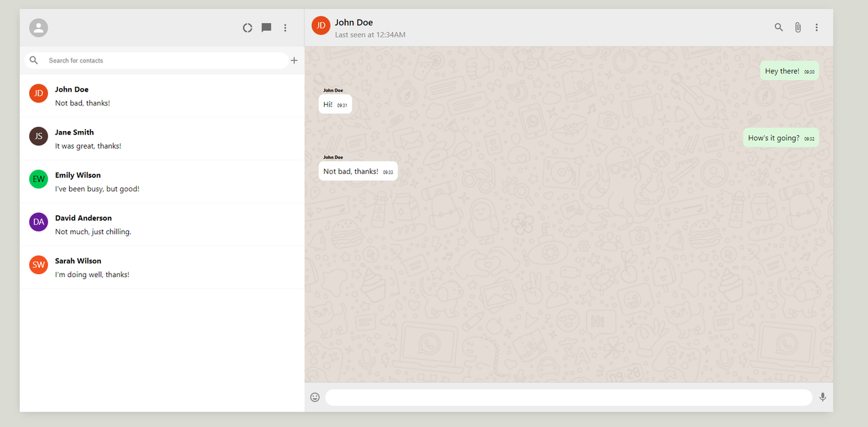Select Jane Smith's JS avatar
The height and width of the screenshot is (427, 868).
pos(39,136)
